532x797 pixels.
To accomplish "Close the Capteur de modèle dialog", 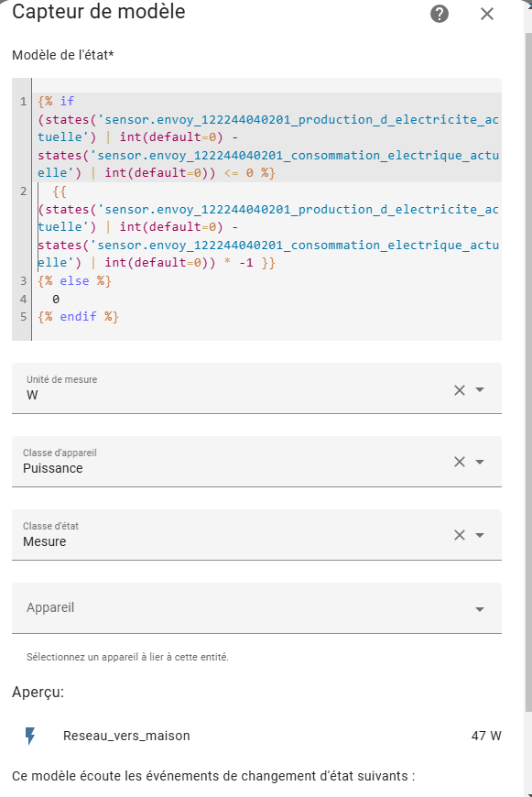I will [x=487, y=14].
